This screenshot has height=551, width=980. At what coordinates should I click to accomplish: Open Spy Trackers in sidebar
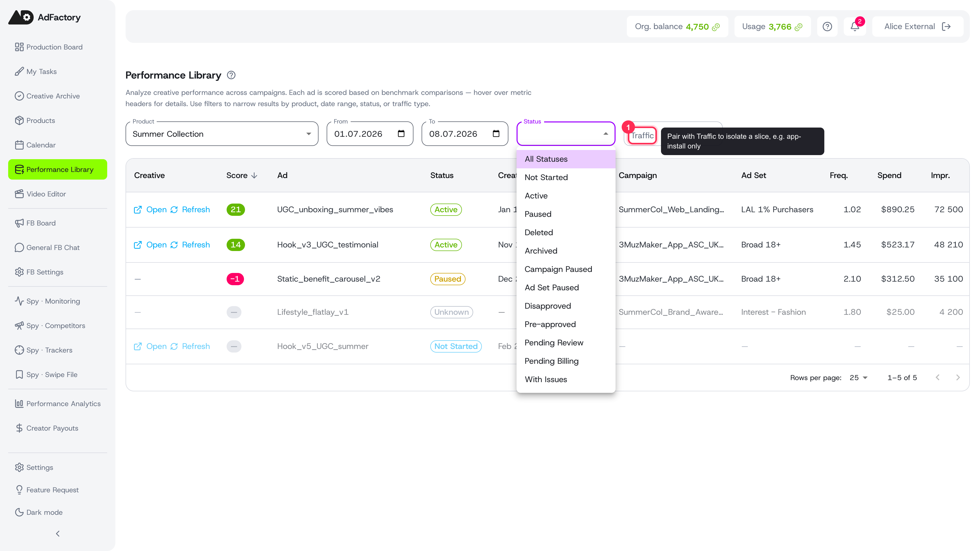click(x=57, y=350)
